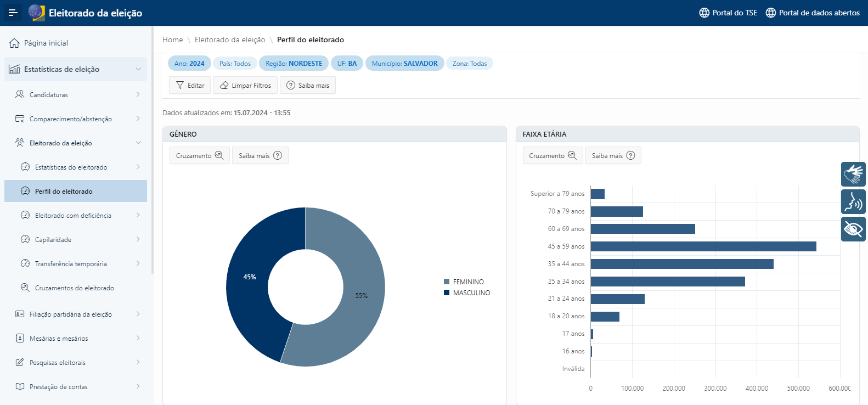Viewport: 868px width, 405px height.
Task: Open Cruzamento in FAIXA ETÁRIA panel
Action: point(553,155)
